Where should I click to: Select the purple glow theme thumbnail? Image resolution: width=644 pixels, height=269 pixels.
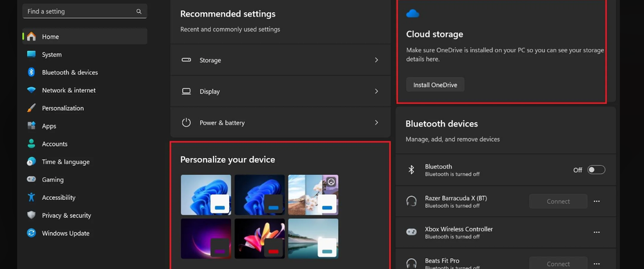206,238
